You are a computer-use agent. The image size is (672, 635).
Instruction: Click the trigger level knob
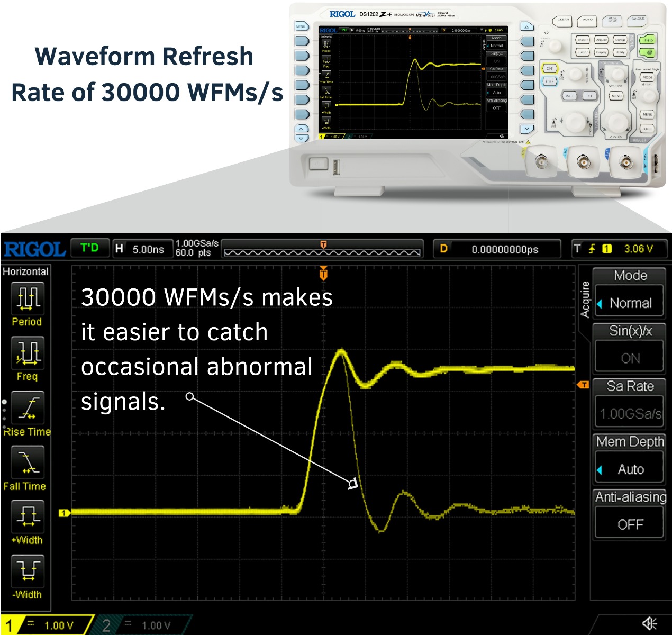point(648,97)
